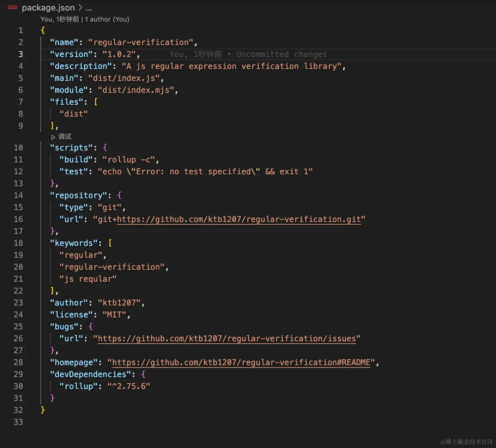Click the "bugs" key

click(x=64, y=327)
